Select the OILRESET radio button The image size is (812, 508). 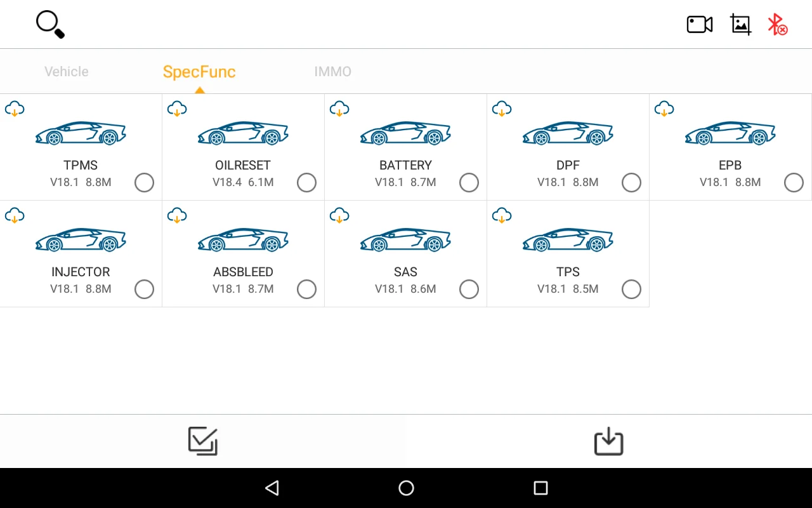click(306, 183)
